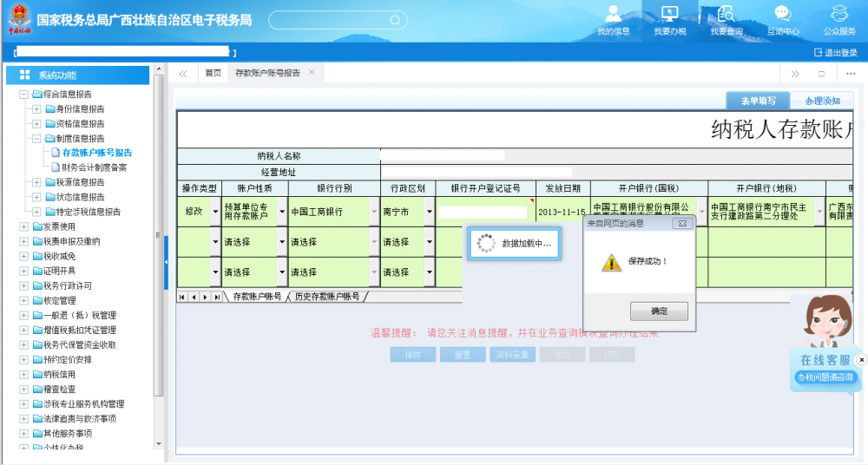Collapse the 综合信息报告 tree node
The height and width of the screenshot is (465, 868).
click(23, 95)
